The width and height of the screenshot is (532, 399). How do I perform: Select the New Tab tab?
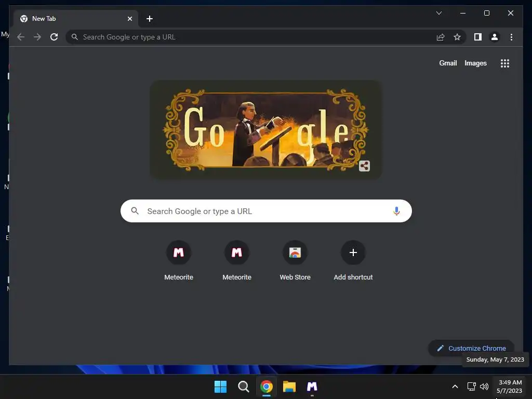click(76, 19)
